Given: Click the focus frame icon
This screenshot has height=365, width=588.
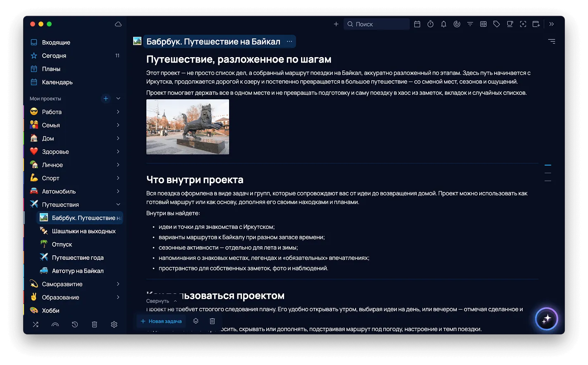Looking at the screenshot, I should pyautogui.click(x=523, y=24).
